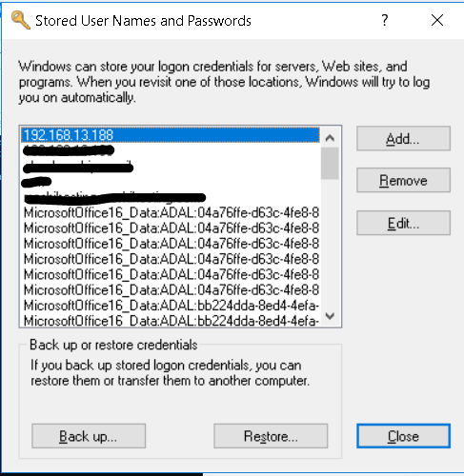Select the shortest redacted list entry
Image resolution: width=464 pixels, height=476 pixels.
(x=171, y=182)
